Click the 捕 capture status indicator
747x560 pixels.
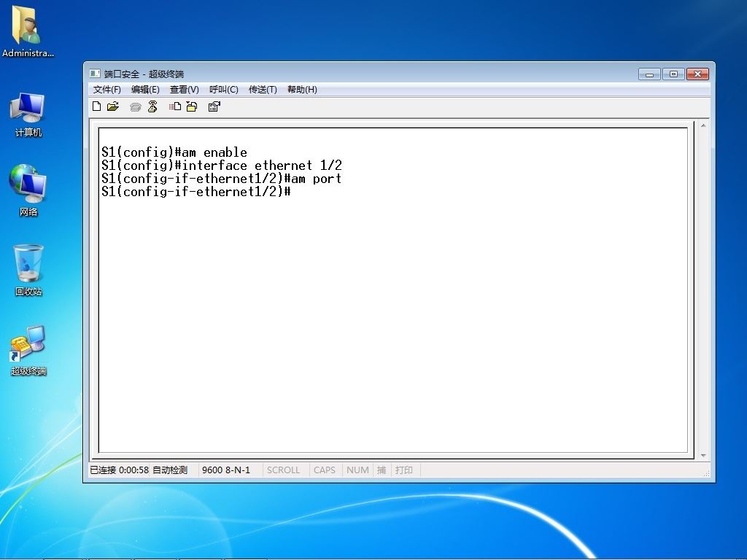(382, 470)
